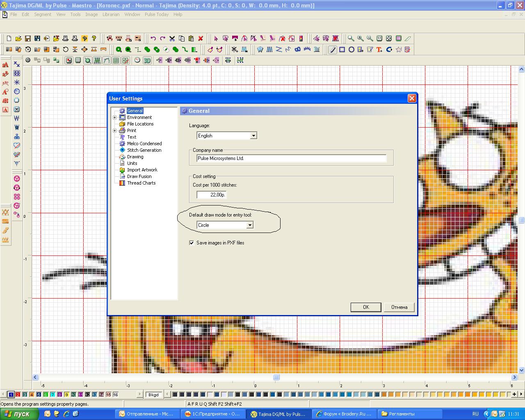This screenshot has width=525, height=420.
Task: Click the Open file folder icon
Action: coord(18,39)
